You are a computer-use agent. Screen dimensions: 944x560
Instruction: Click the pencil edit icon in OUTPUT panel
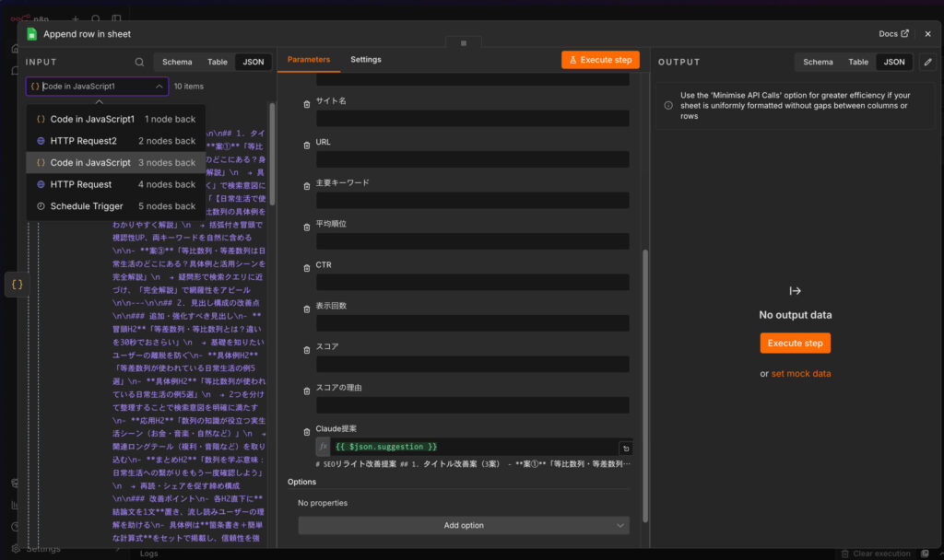(x=927, y=62)
